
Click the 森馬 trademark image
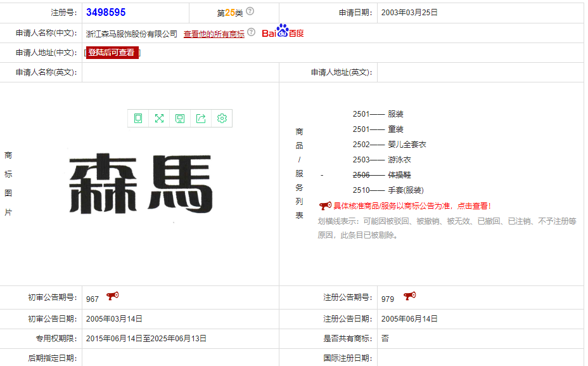tap(140, 184)
